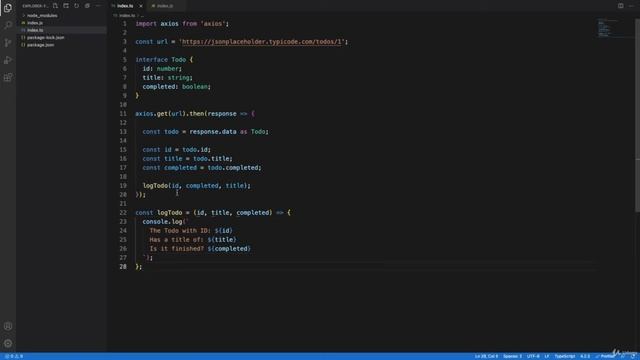Click the TypeScript version 4.2.2 status item
This screenshot has height=360, width=640.
tap(585, 356)
